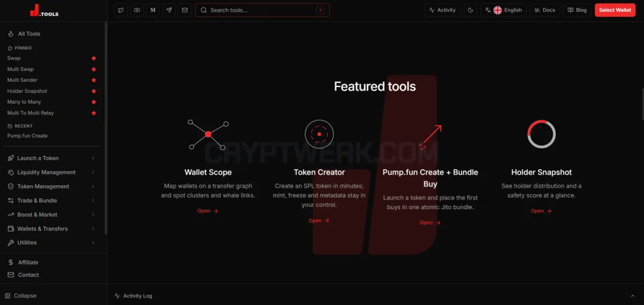This screenshot has height=305, width=644.
Task: Click the rocket icon beside Launch a Token
Action: pyautogui.click(x=10, y=158)
